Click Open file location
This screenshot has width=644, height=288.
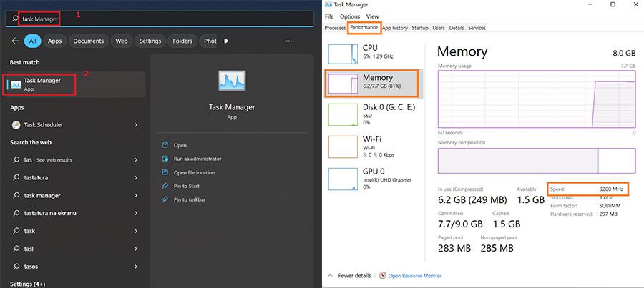pos(194,172)
